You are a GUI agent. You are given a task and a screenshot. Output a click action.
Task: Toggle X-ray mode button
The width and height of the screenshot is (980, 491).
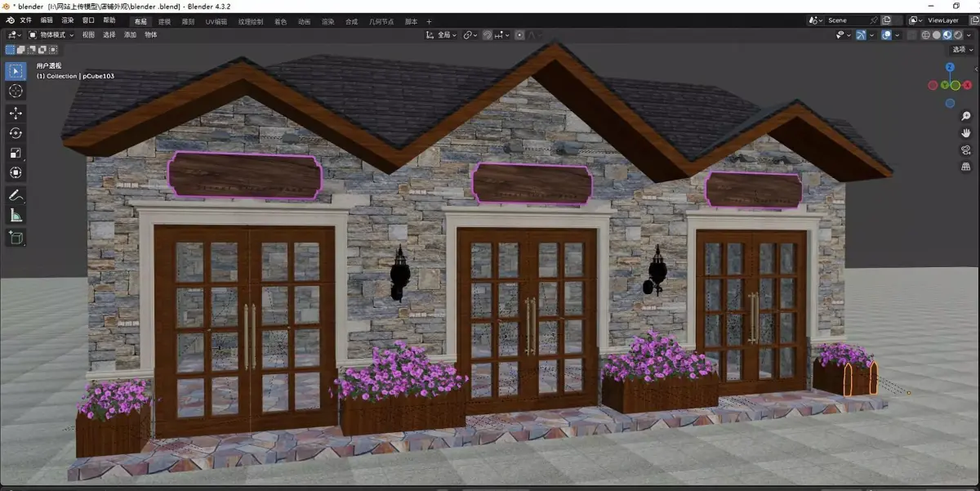(911, 35)
